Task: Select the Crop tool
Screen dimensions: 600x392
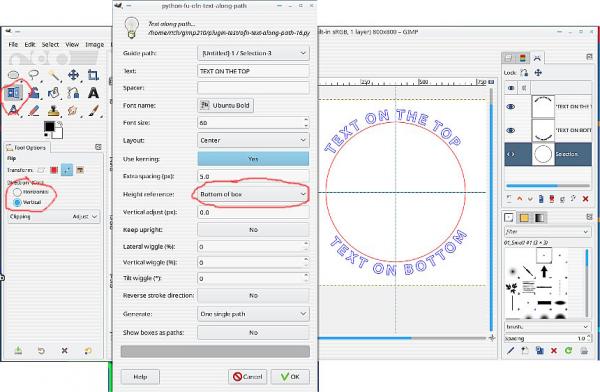Action: [x=93, y=75]
